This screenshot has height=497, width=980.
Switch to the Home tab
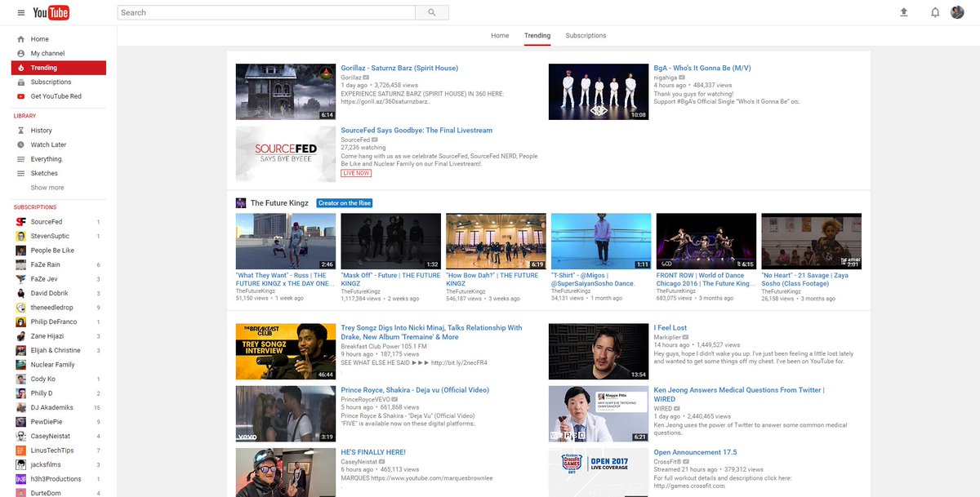point(500,36)
